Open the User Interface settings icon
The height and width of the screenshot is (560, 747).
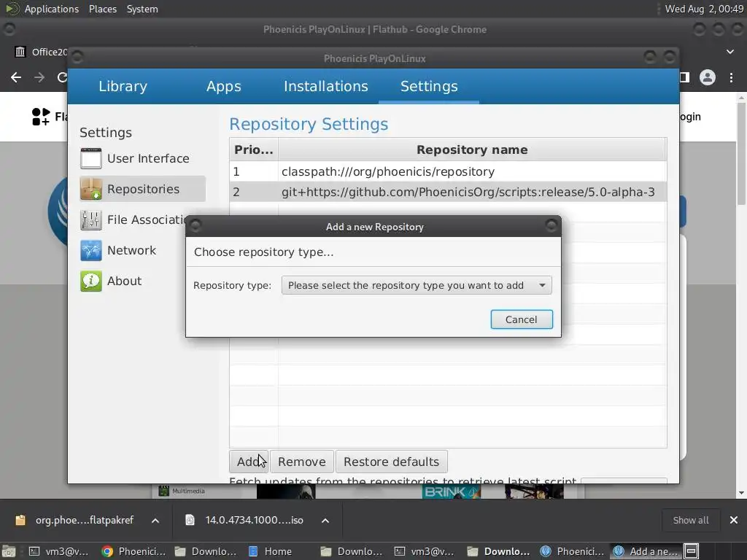90,158
